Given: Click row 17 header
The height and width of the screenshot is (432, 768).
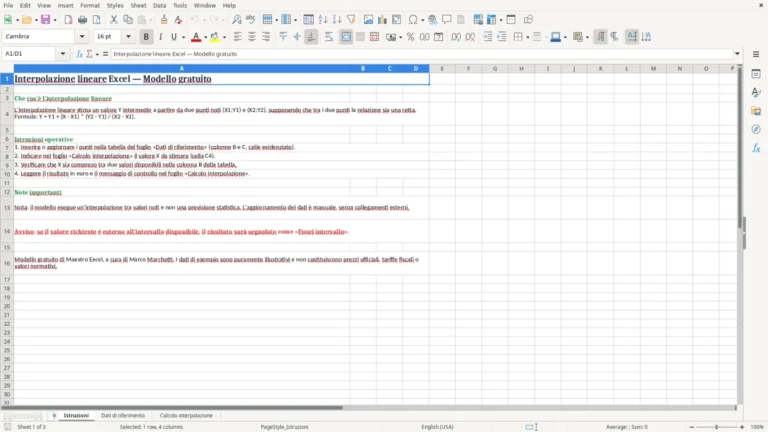Looking at the screenshot, I should tap(7, 280).
